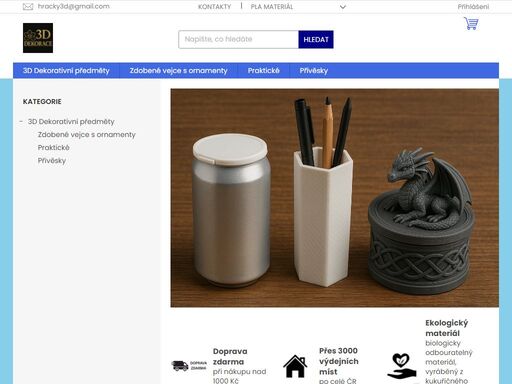Select Zdobené vejce s ornamenty nav tab

pyautogui.click(x=178, y=71)
